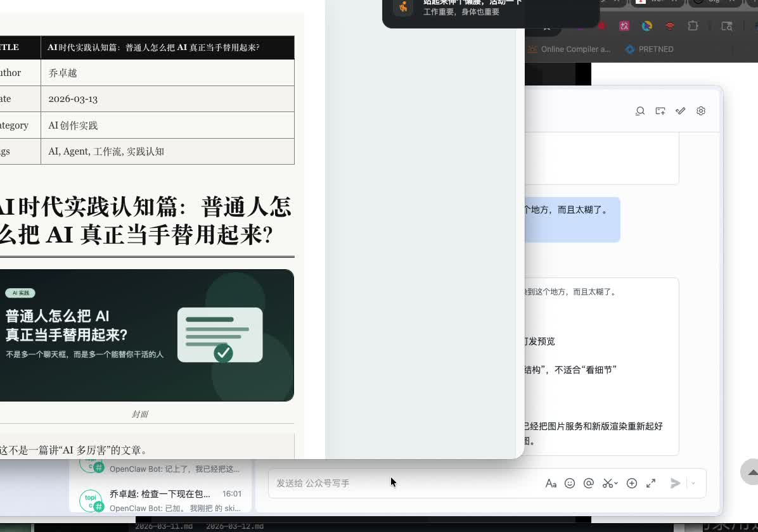Viewport: 758px width, 532px height.
Task: Click the pencil multi-select icon in the panel header
Action: [x=680, y=111]
